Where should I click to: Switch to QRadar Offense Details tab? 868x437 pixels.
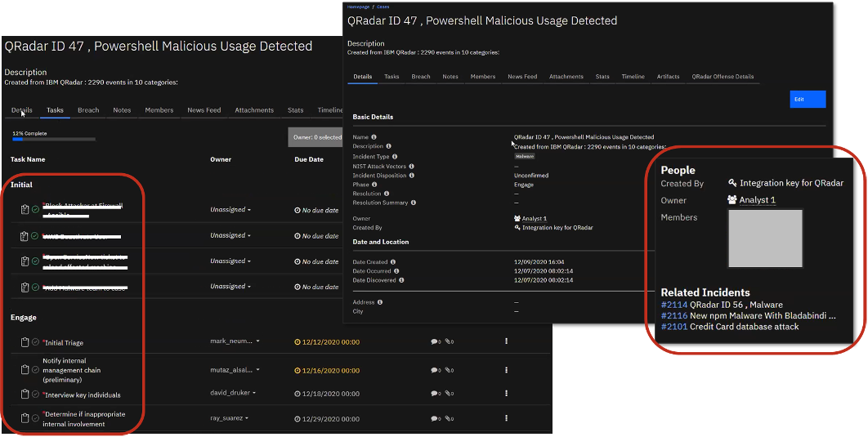coord(723,77)
